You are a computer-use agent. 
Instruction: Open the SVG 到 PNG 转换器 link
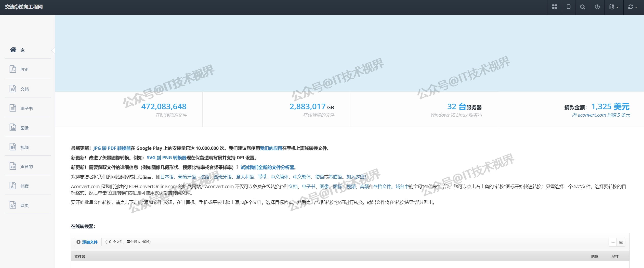coord(167,158)
